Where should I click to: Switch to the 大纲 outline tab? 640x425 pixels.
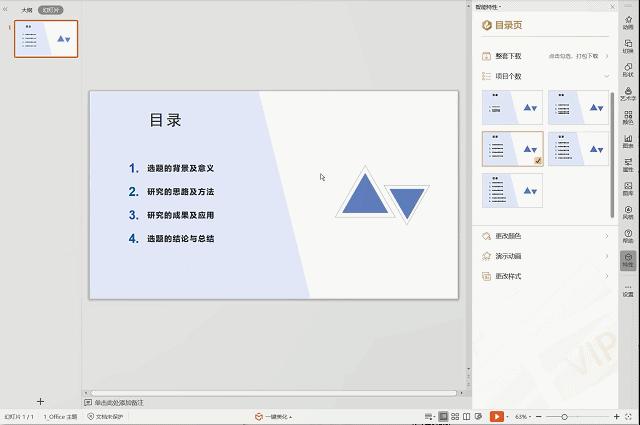[27, 10]
